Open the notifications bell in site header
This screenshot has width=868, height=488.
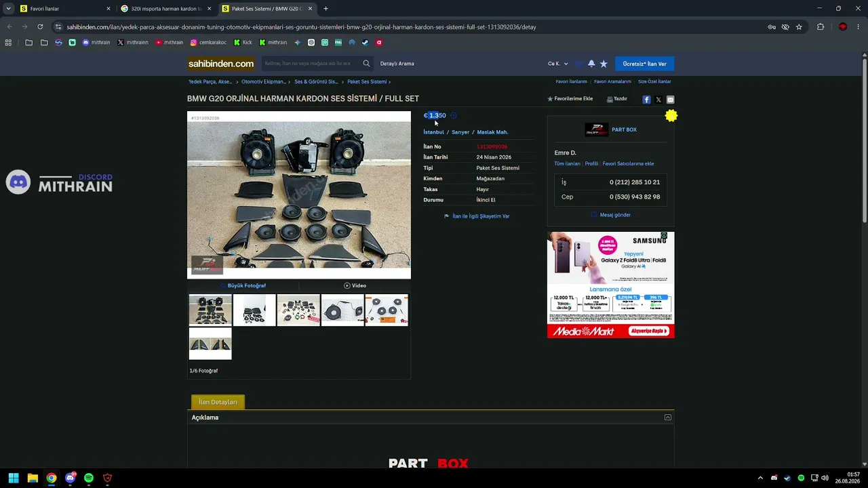point(591,64)
